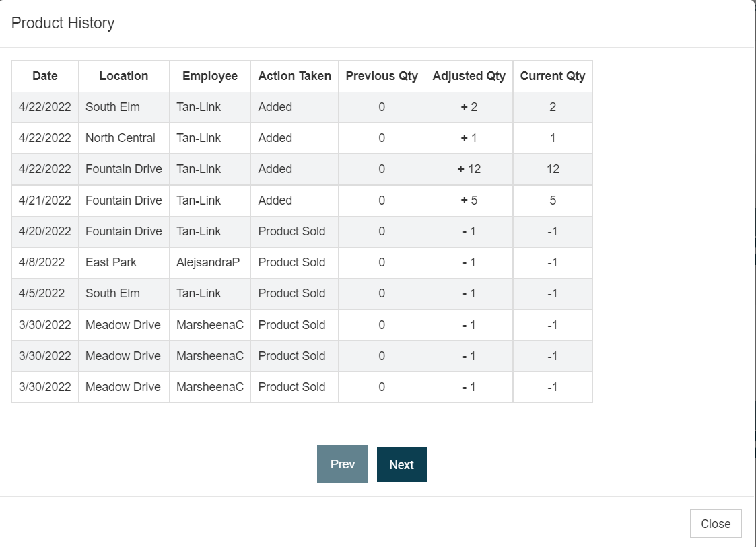
Task: Select the Employee column header
Action: click(210, 76)
